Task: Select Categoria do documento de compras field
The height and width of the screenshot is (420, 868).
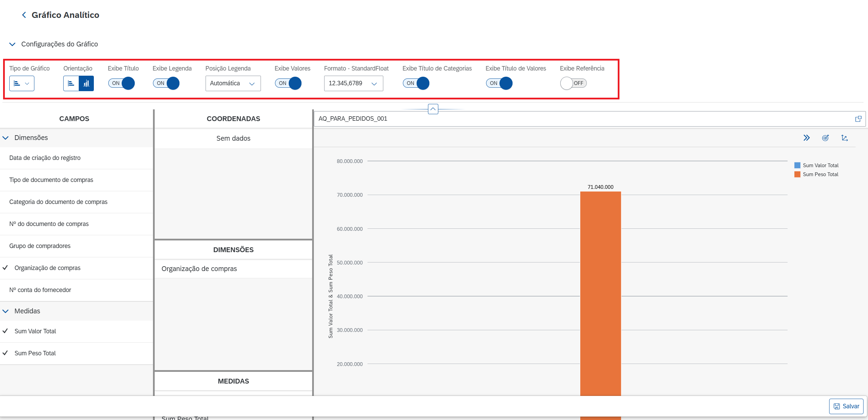Action: pos(76,202)
